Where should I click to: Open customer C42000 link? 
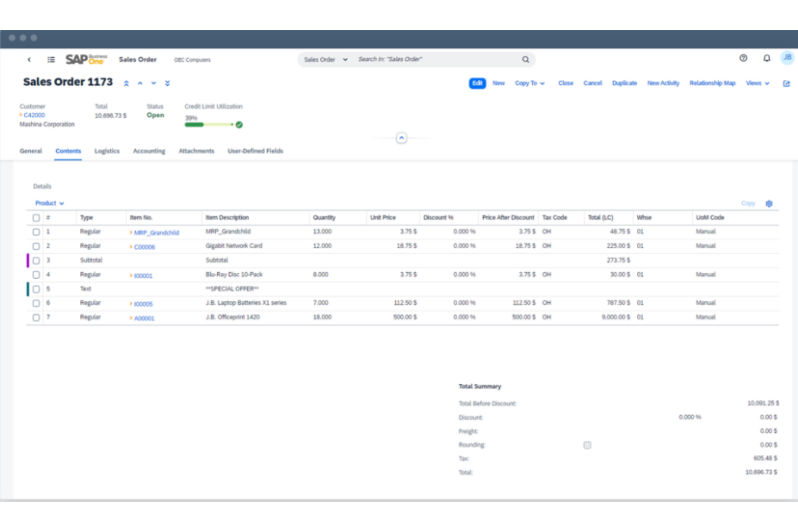[x=33, y=115]
